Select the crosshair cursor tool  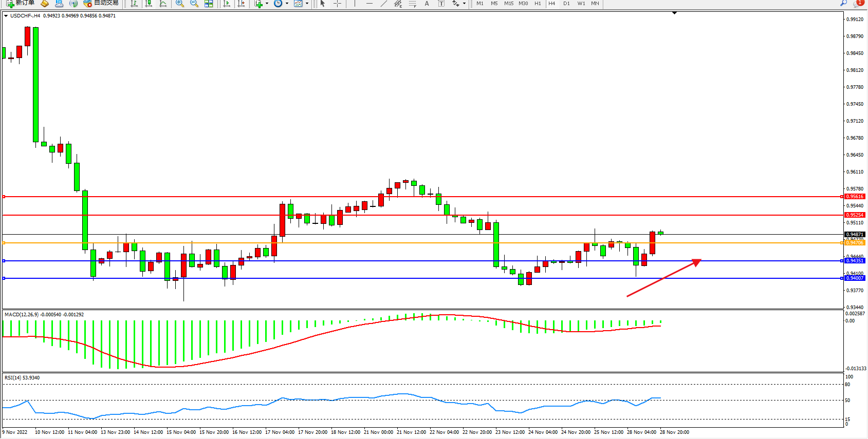(337, 4)
